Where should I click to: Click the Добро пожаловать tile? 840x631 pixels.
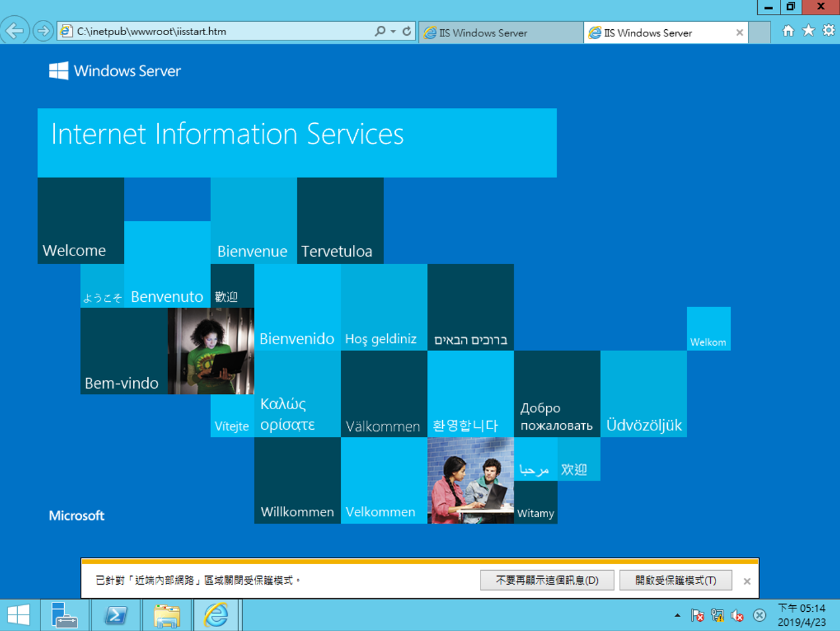557,394
